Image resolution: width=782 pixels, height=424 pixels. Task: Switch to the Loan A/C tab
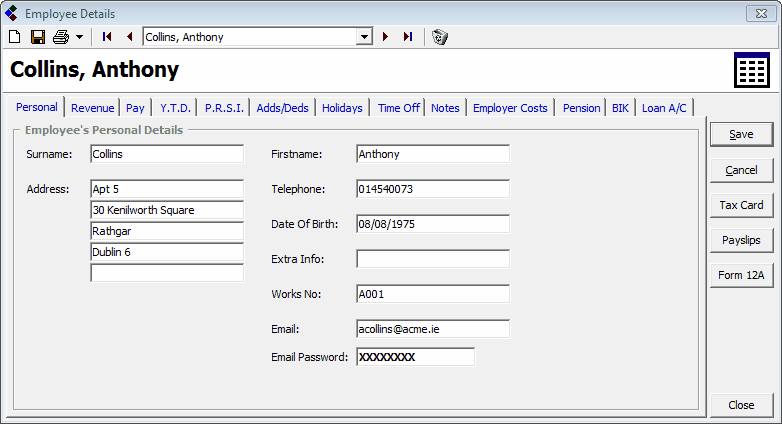tap(664, 108)
